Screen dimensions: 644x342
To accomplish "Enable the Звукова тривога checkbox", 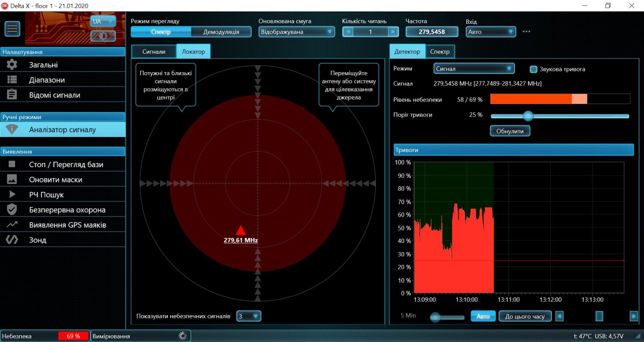I will (x=533, y=69).
